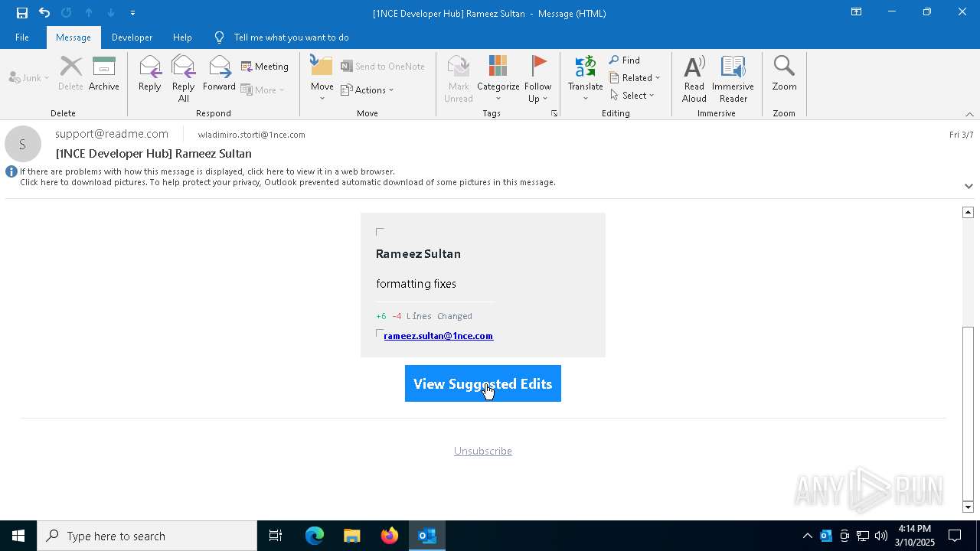The width and height of the screenshot is (980, 551).
Task: Click the scrollbar down arrow
Action: click(x=968, y=507)
